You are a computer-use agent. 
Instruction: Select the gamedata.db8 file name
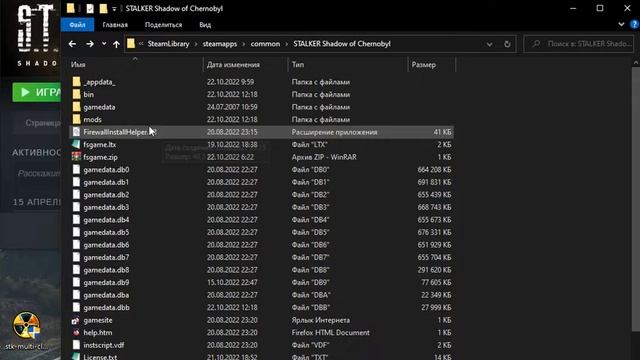[106, 270]
